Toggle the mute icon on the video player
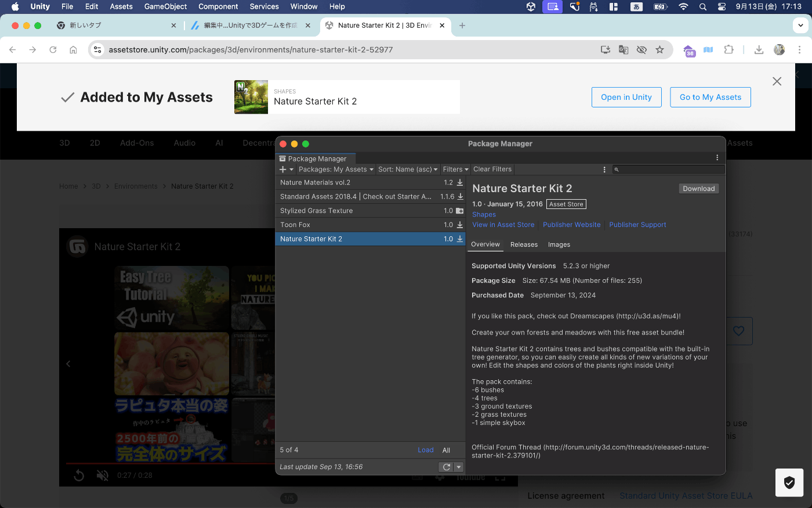Viewport: 812px width, 508px height. coord(102,475)
